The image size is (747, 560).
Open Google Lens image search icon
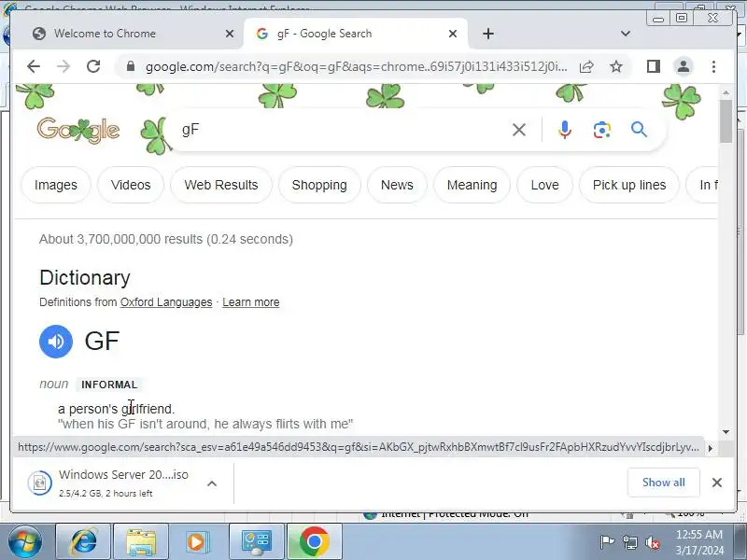pyautogui.click(x=601, y=130)
